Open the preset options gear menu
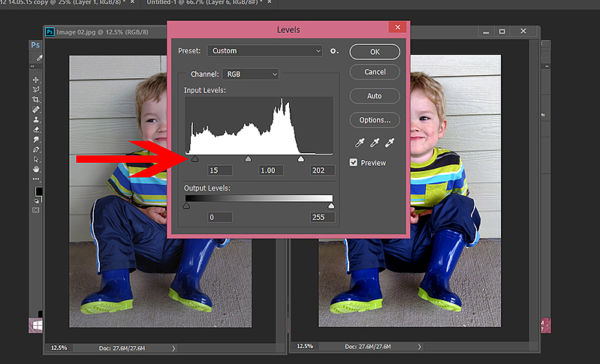The width and height of the screenshot is (600, 364). [334, 51]
